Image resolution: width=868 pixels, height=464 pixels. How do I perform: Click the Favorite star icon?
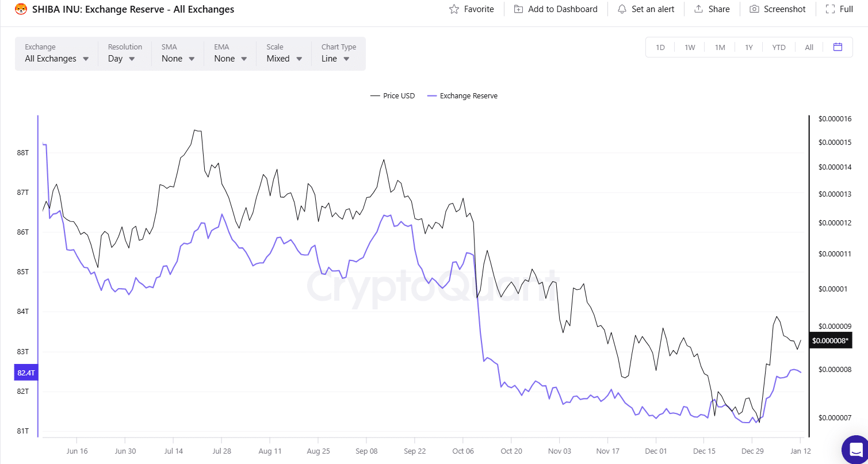click(454, 9)
